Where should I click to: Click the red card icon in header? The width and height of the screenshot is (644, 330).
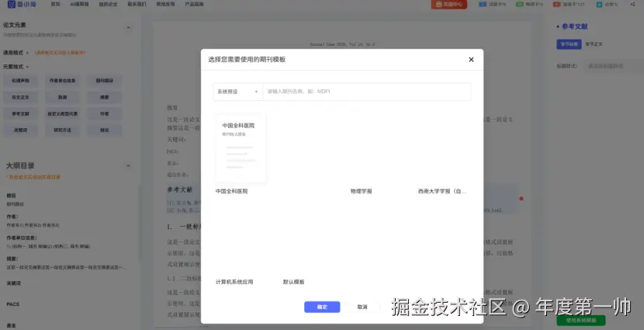click(556, 4)
